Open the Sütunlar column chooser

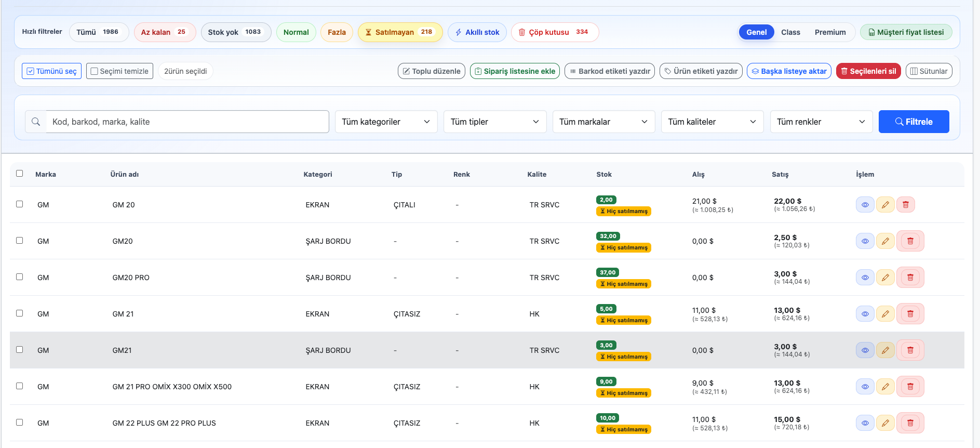click(929, 71)
